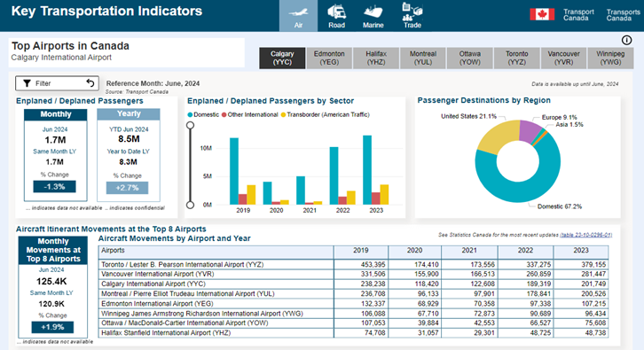Click the Domestic legend swatch
The height and width of the screenshot is (350, 644).
tap(190, 115)
